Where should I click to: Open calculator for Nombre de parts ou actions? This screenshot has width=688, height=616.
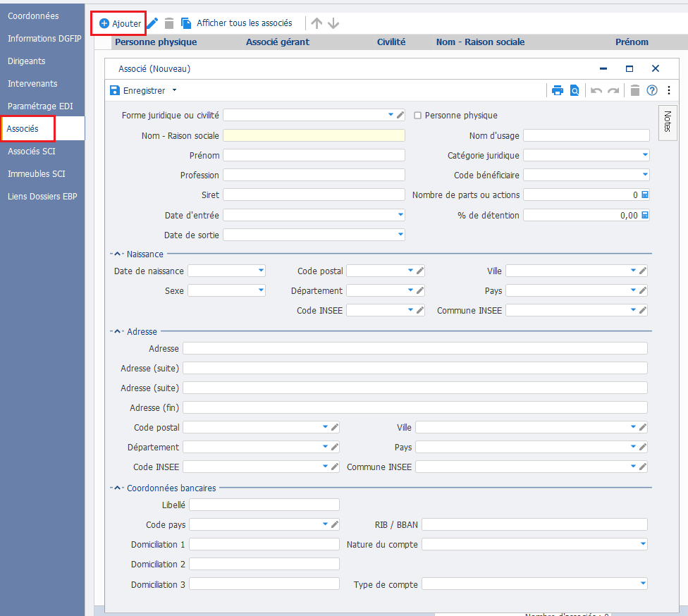coord(644,195)
